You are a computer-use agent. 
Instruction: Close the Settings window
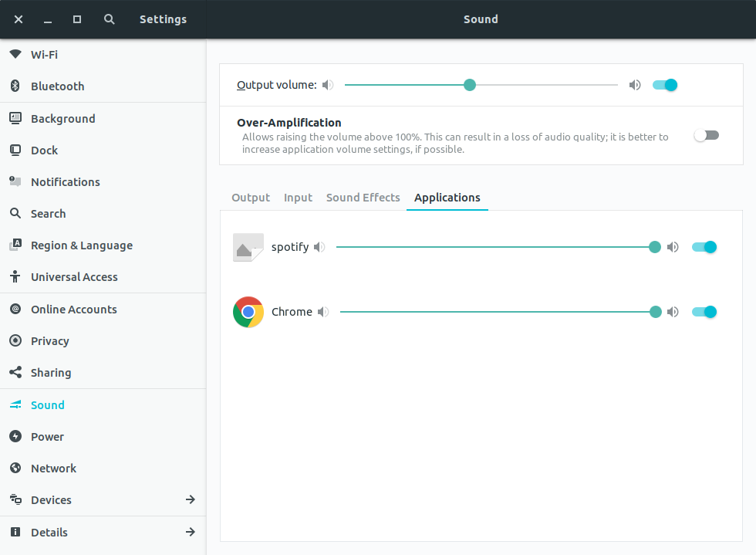click(19, 19)
